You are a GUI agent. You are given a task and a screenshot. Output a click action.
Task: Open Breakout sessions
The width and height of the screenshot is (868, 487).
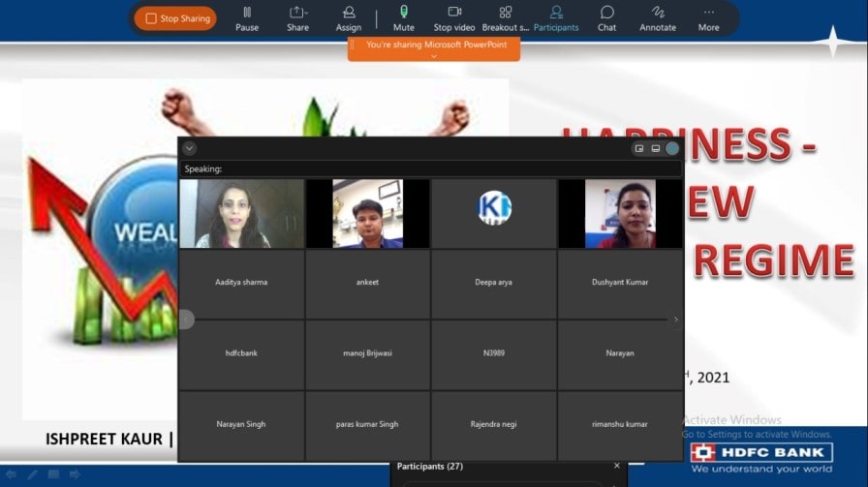pos(506,17)
